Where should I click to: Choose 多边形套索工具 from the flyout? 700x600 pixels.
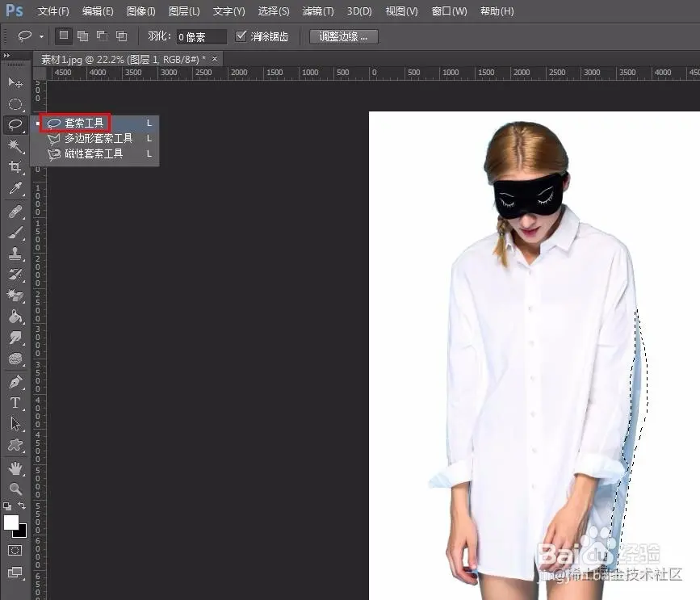point(99,139)
